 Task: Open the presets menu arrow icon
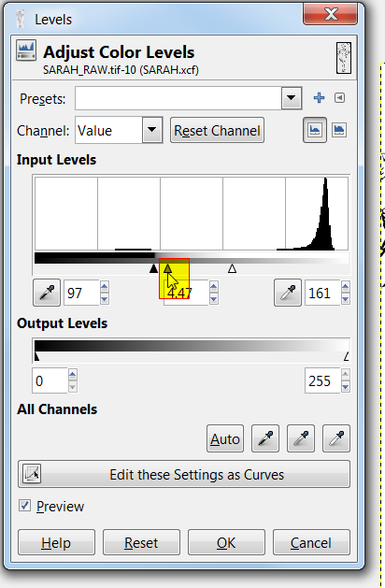[x=339, y=98]
